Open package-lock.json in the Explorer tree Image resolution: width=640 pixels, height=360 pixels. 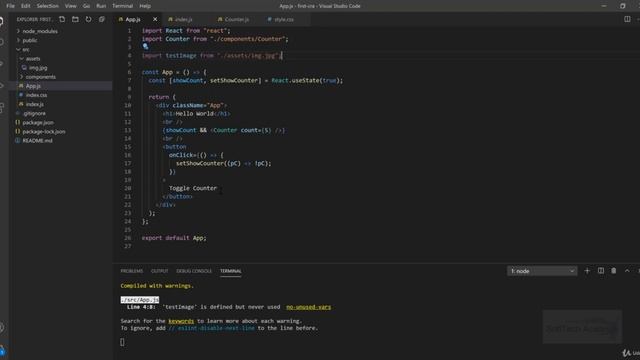click(44, 131)
